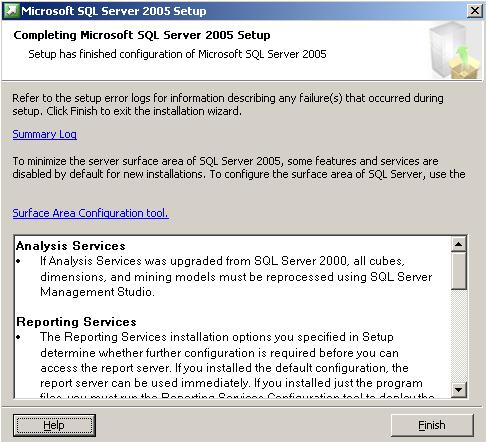Click the server box graphic in header
Image resolution: width=486 pixels, height=442 pixels.
click(x=455, y=50)
